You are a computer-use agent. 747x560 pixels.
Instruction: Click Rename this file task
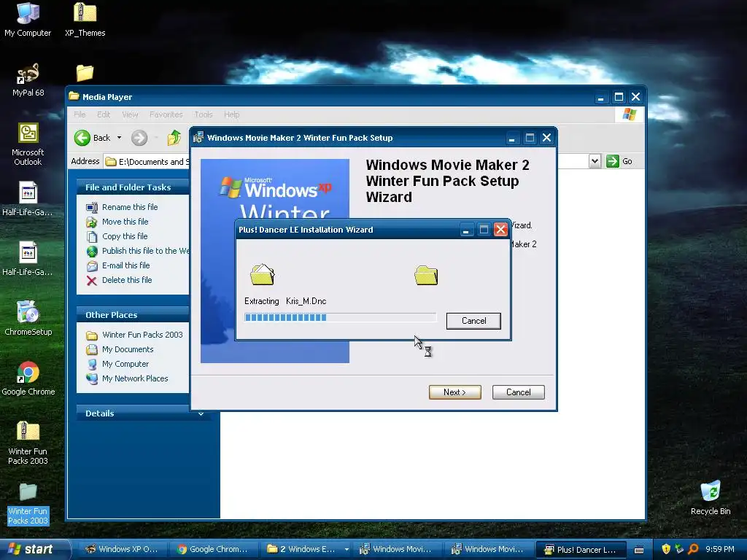click(130, 207)
